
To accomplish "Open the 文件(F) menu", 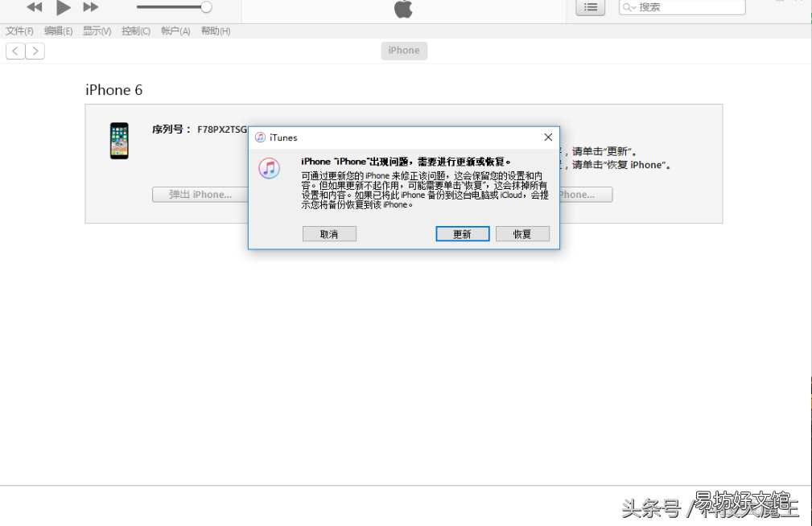I will tap(19, 31).
